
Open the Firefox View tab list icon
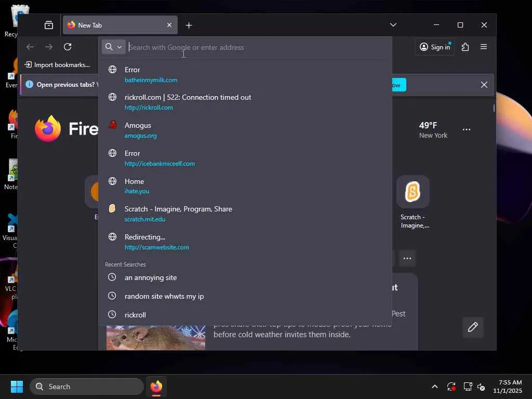[48, 25]
